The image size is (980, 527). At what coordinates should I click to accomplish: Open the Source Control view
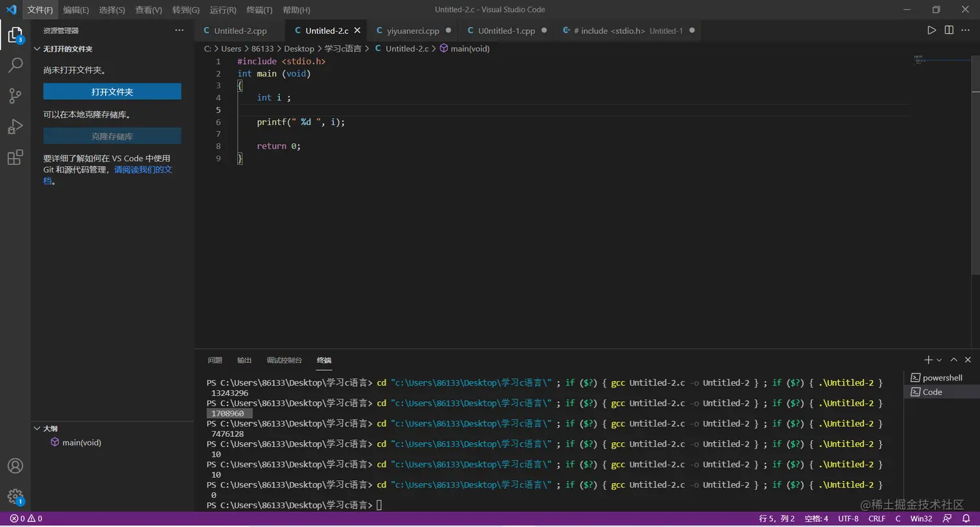pyautogui.click(x=15, y=96)
